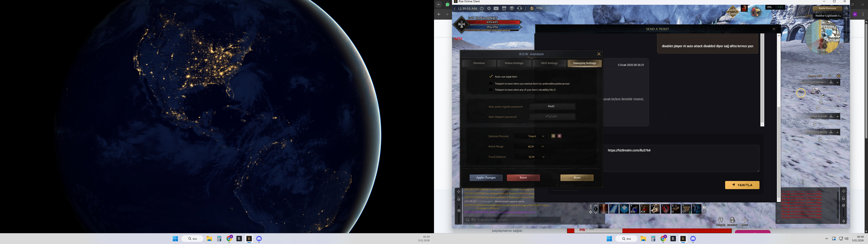Remove the selected monster with X icon
Screen dimensions: 868x244
pyautogui.click(x=559, y=136)
